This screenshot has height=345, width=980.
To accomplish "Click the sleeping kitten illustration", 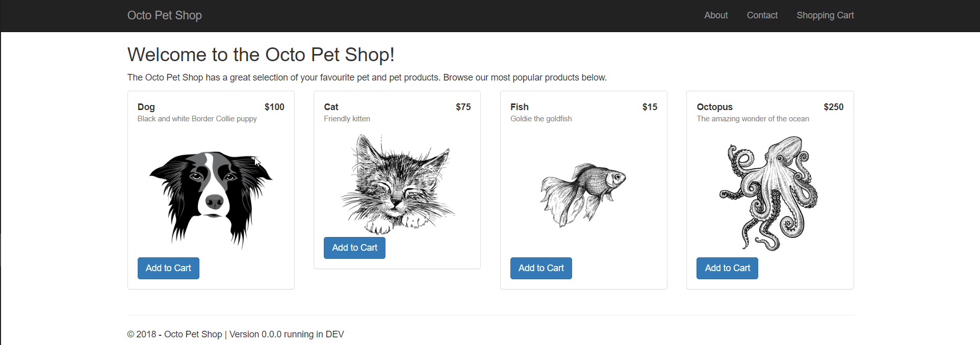I will click(x=397, y=183).
